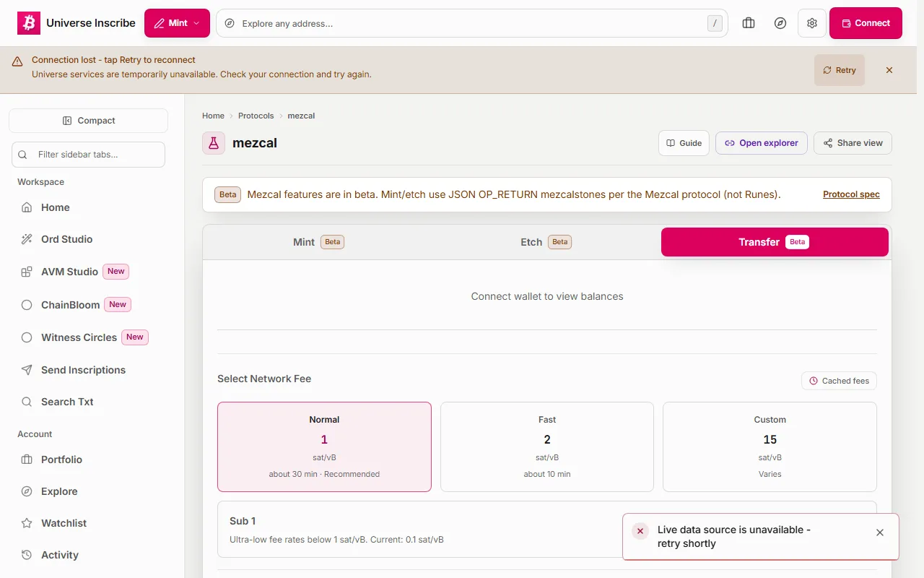The height and width of the screenshot is (578, 924).
Task: Click the Protocols breadcrumb link
Action: click(x=256, y=116)
